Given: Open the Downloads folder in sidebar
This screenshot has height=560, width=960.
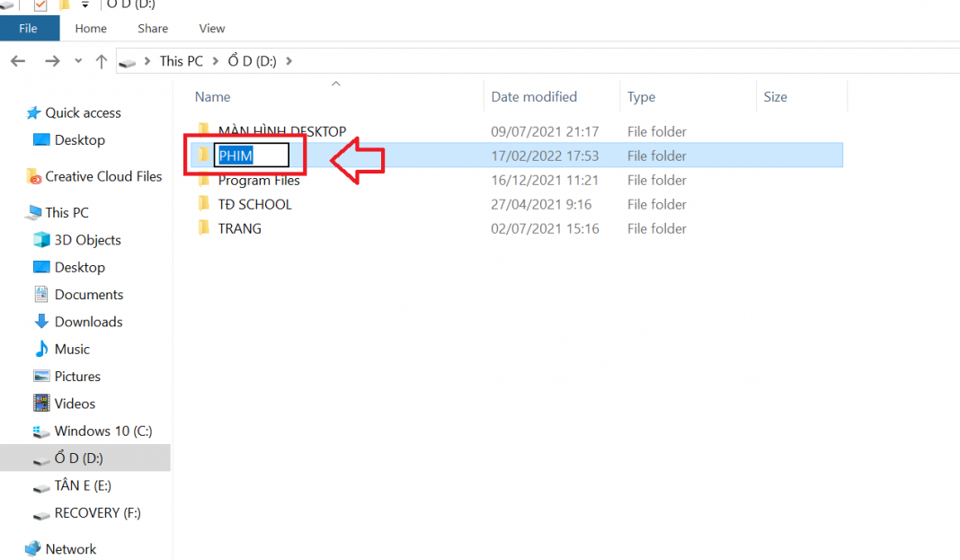Looking at the screenshot, I should pos(88,322).
